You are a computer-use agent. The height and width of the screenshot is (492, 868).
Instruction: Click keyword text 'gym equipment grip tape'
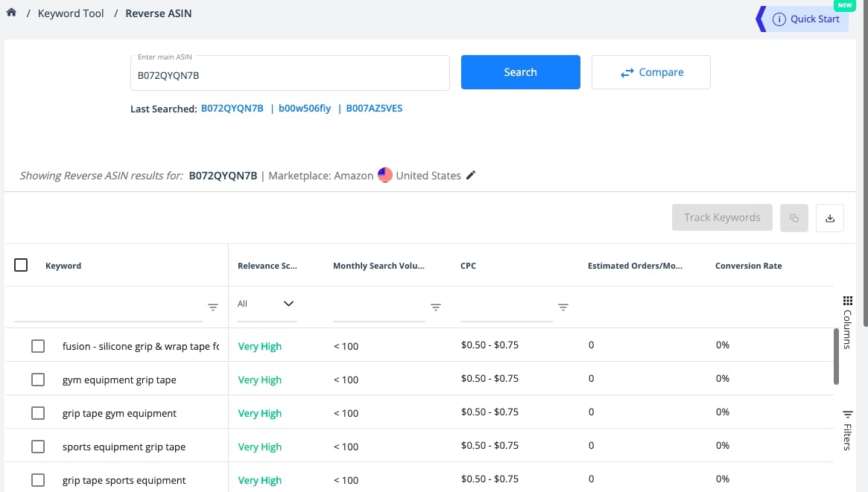coord(119,380)
